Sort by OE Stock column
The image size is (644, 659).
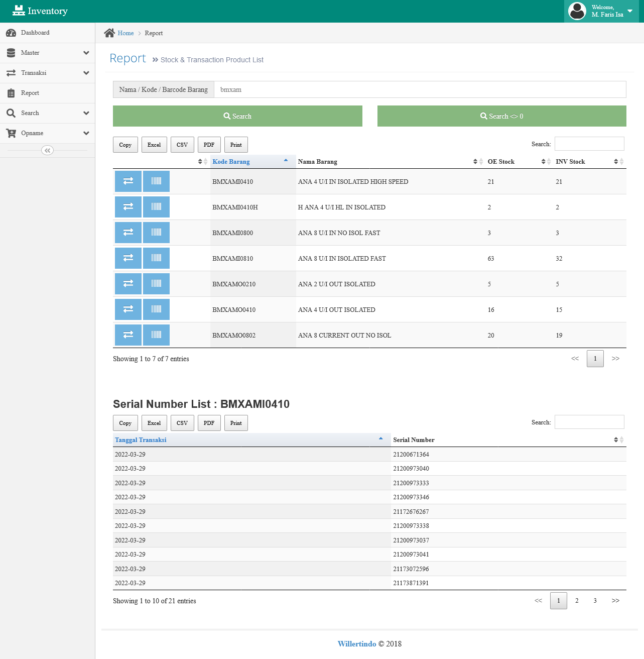pos(520,161)
